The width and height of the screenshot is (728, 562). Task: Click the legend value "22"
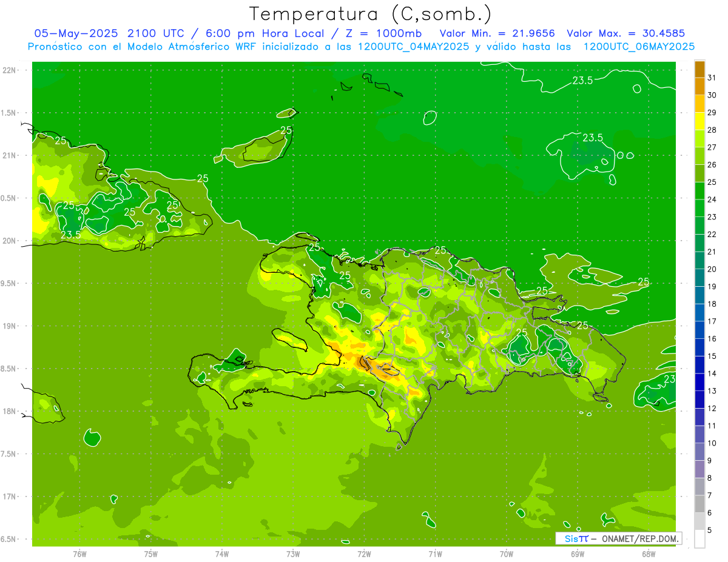pos(712,234)
